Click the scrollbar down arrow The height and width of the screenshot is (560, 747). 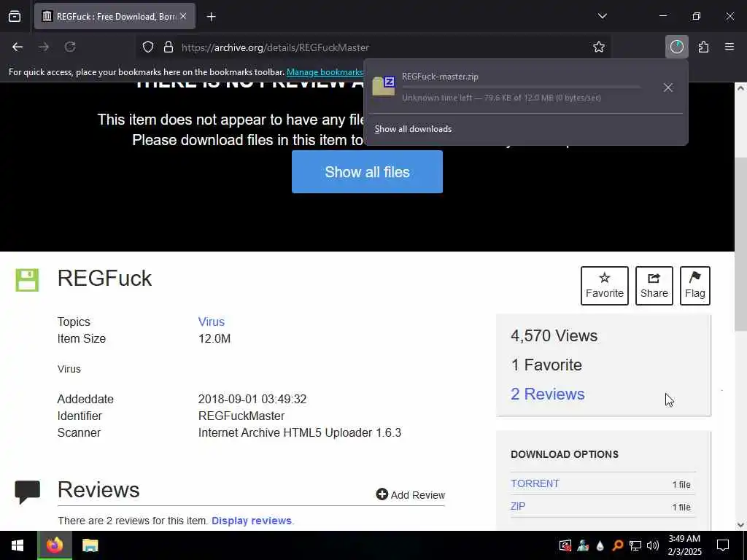point(741,525)
